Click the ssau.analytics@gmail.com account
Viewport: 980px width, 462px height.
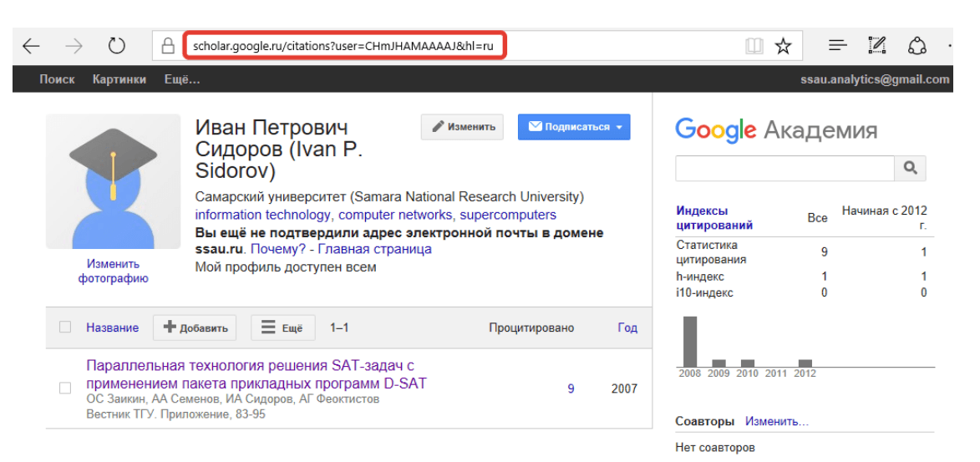pyautogui.click(x=875, y=79)
